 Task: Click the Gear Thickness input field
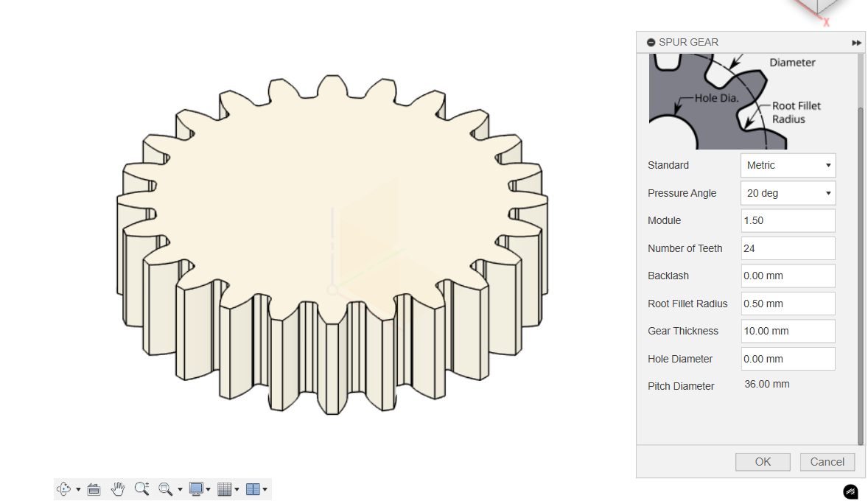click(788, 332)
